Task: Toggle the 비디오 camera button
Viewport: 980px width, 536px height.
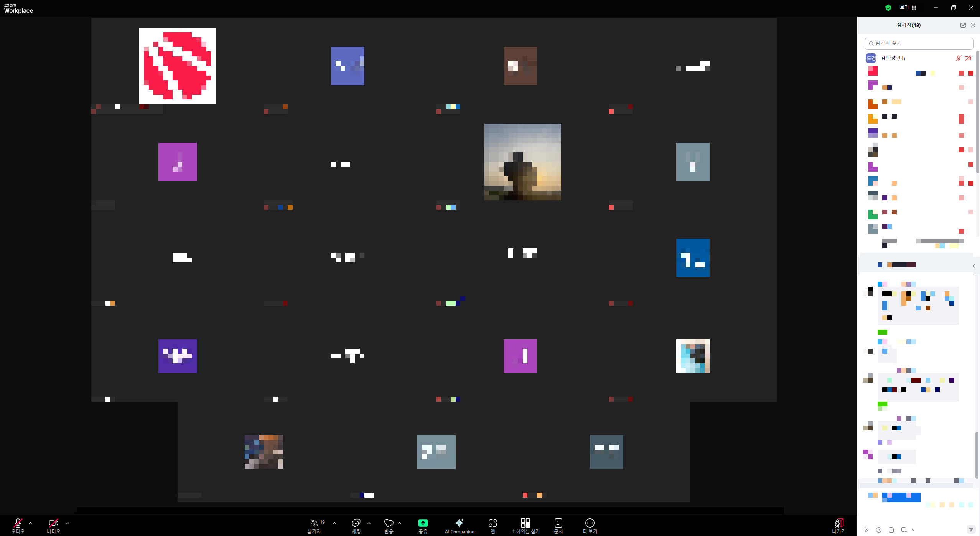Action: click(53, 523)
